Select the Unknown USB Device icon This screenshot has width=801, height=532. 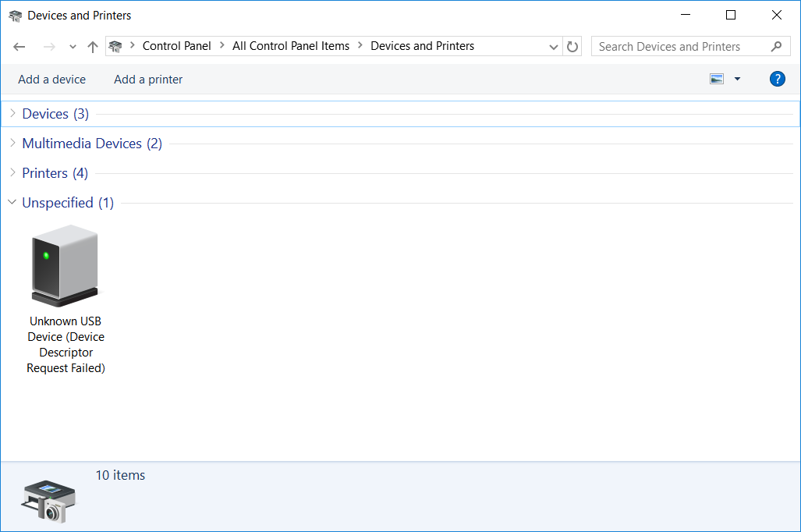pyautogui.click(x=66, y=266)
